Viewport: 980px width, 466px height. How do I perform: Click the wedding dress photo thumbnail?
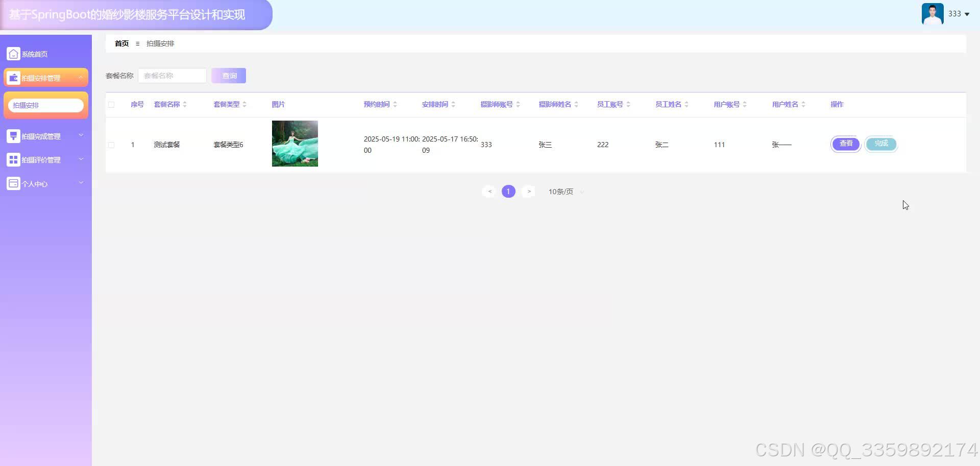click(295, 144)
